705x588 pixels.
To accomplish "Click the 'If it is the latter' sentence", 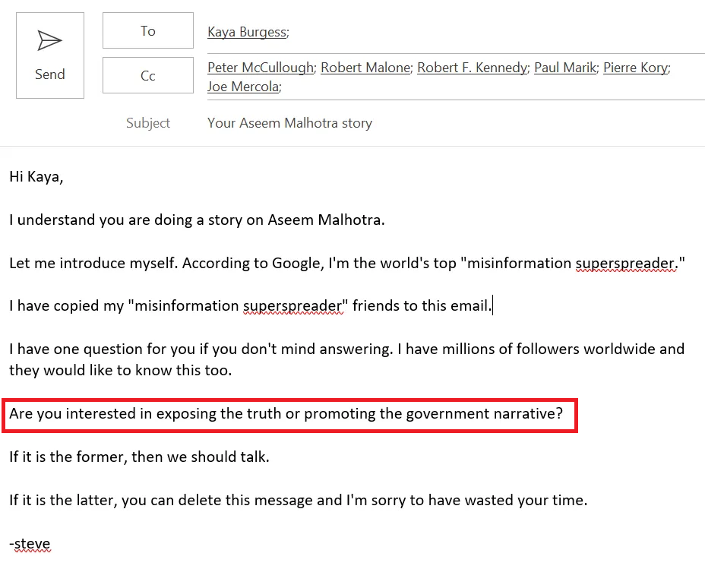I will click(298, 501).
